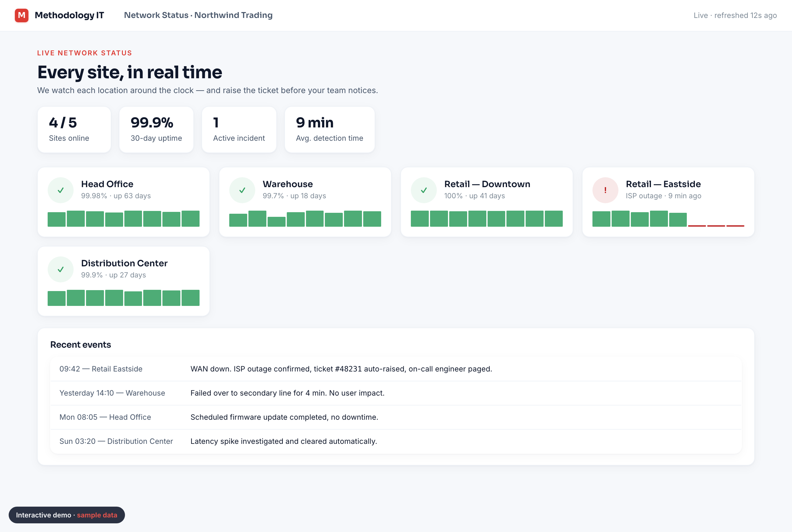The image size is (792, 532).
Task: Click the 'Every site, in real time' heading
Action: tap(130, 72)
